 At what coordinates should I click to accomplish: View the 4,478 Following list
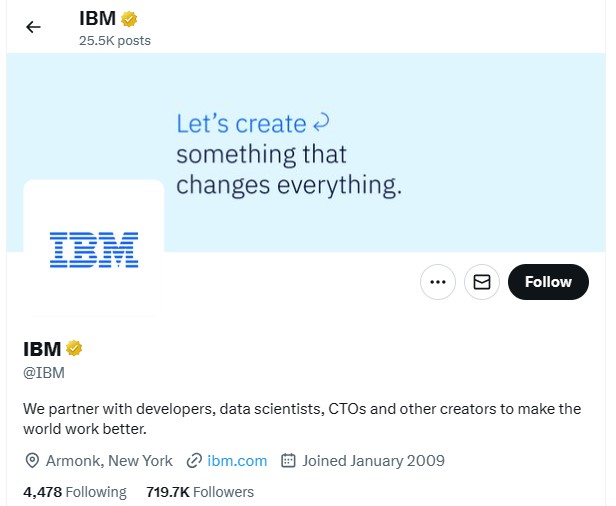75,492
